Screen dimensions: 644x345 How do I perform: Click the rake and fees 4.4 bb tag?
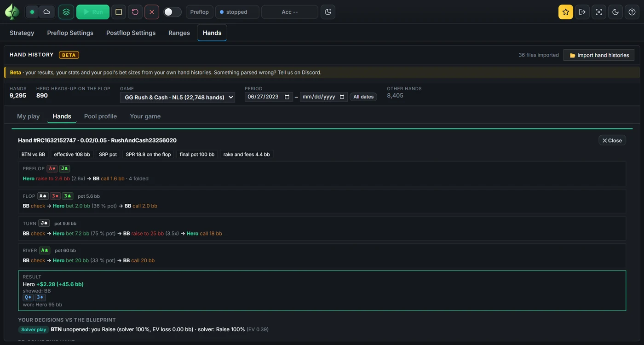tap(247, 155)
